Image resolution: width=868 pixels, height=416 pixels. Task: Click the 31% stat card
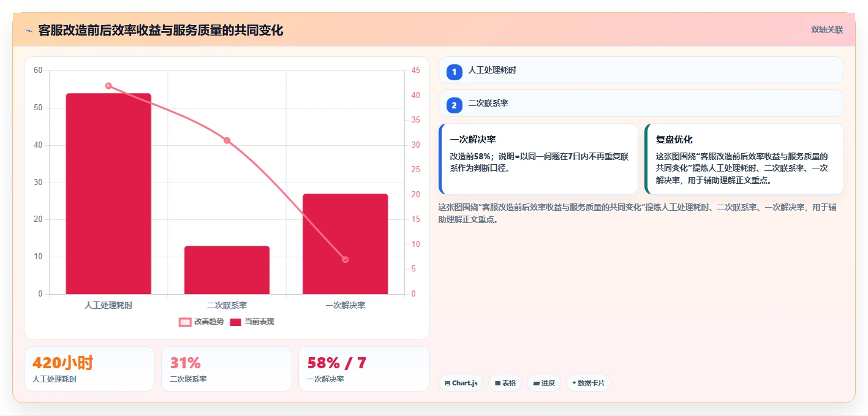click(x=227, y=369)
